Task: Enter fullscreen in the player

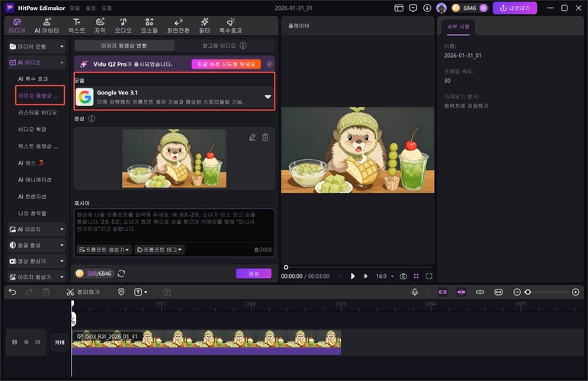Action: tap(429, 276)
